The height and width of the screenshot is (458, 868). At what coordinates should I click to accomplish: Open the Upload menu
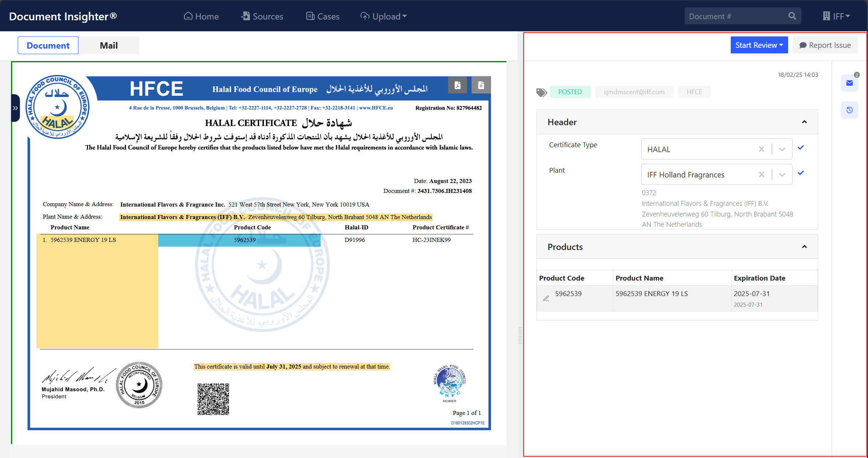coord(383,16)
